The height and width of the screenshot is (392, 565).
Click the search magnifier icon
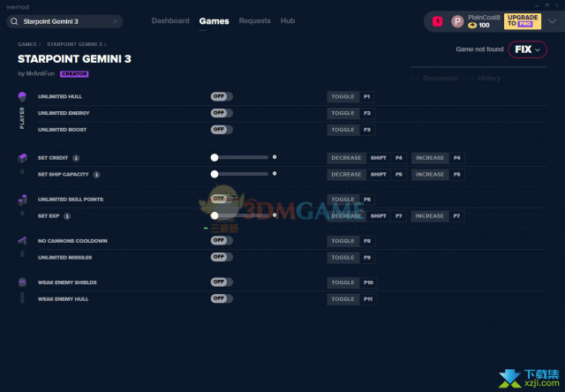pos(14,21)
